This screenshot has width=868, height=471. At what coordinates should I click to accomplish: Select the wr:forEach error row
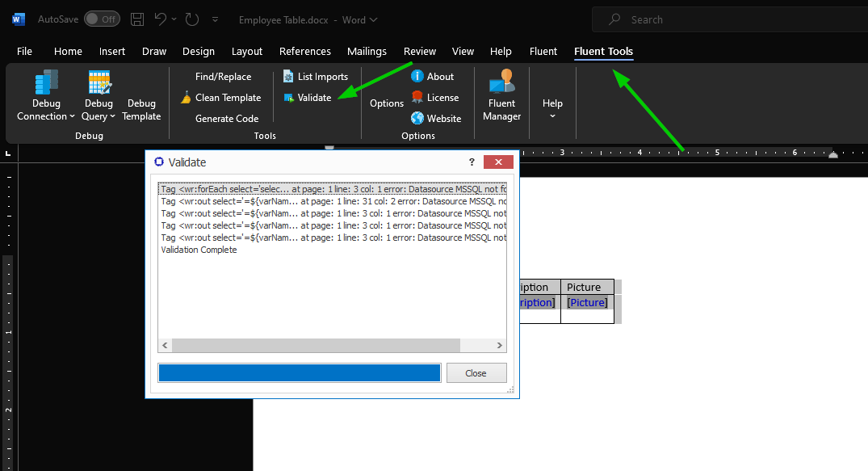332,189
